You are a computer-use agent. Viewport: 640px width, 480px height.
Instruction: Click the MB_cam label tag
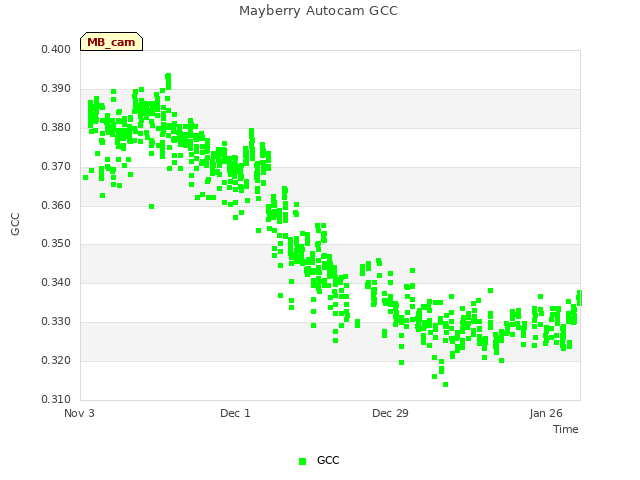(111, 42)
